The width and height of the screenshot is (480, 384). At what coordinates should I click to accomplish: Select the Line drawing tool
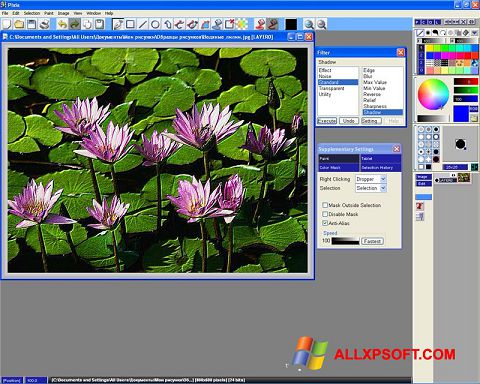pyautogui.click(x=143, y=24)
